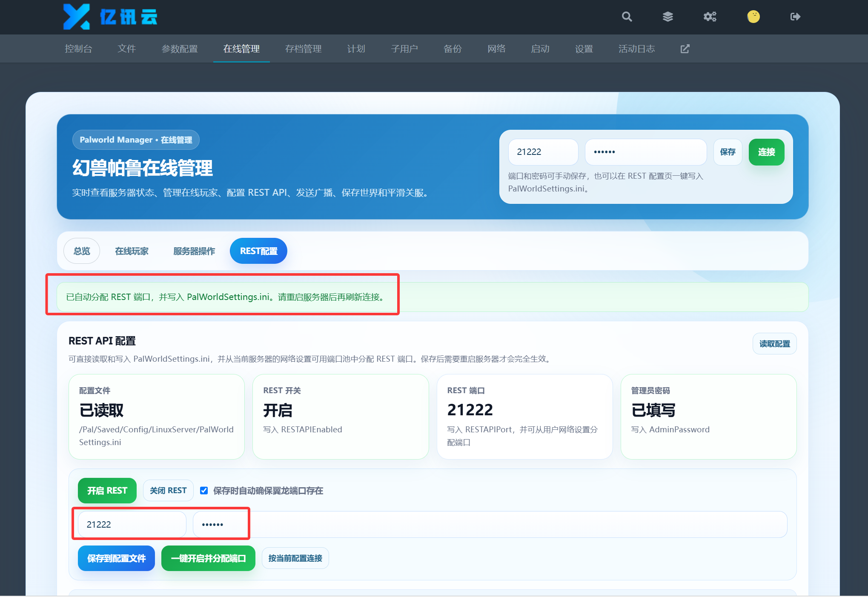
Task: Select the 总览 sub-tab
Action: click(x=82, y=251)
